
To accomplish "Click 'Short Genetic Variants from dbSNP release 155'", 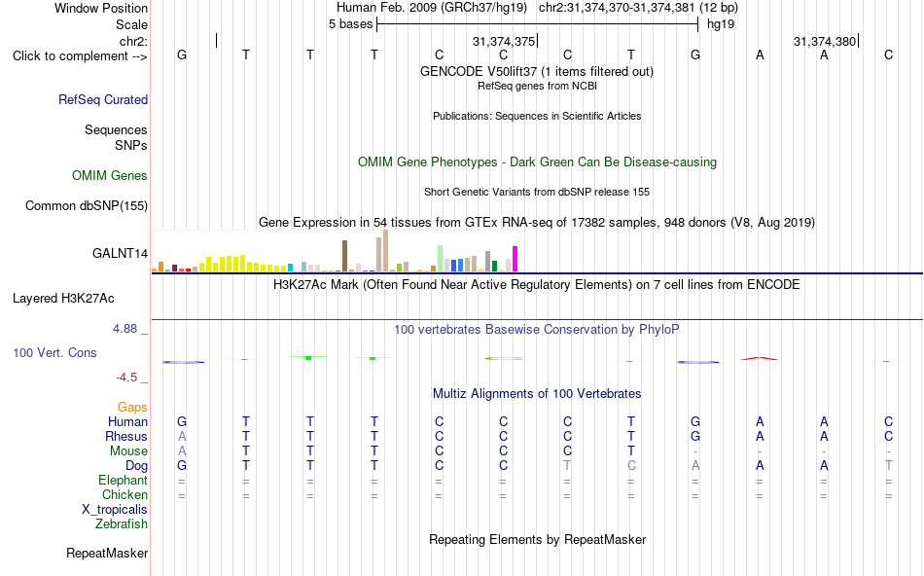I will tap(537, 193).
